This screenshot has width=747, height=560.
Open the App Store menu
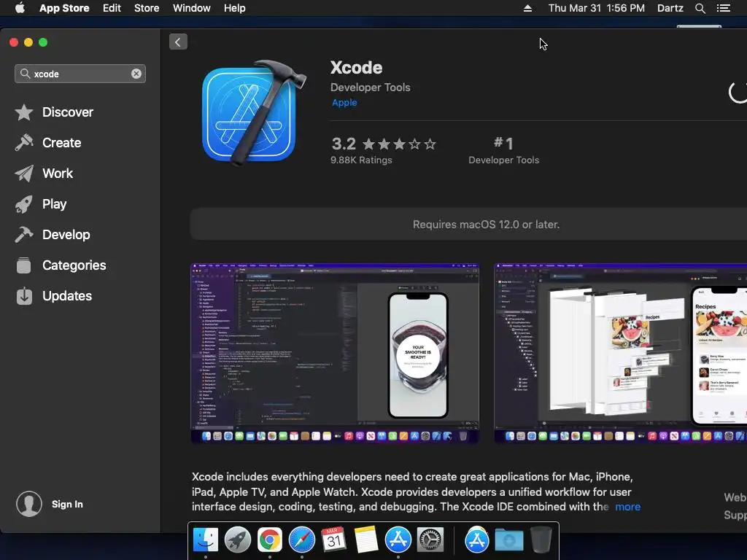click(x=64, y=8)
